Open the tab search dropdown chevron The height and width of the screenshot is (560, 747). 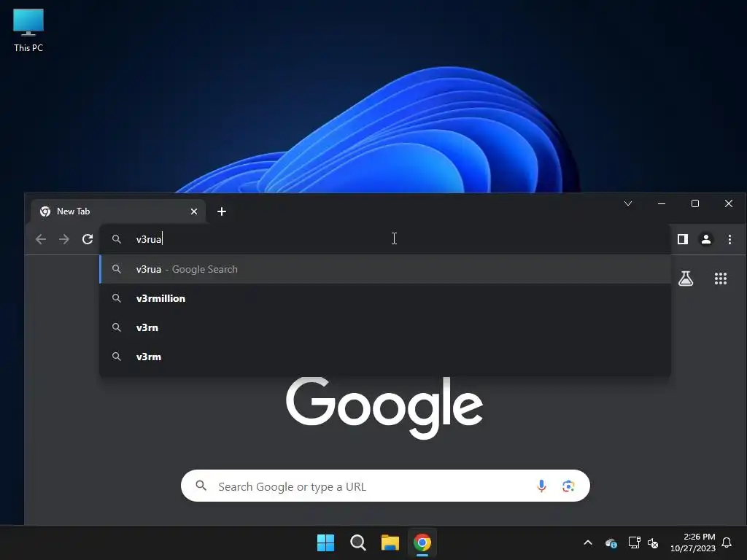pyautogui.click(x=628, y=204)
